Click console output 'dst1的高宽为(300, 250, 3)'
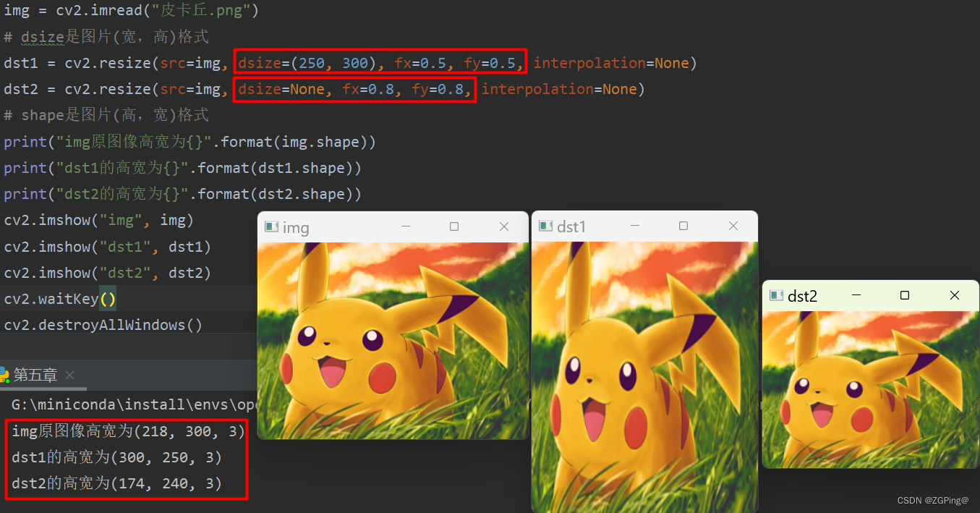 tap(116, 457)
